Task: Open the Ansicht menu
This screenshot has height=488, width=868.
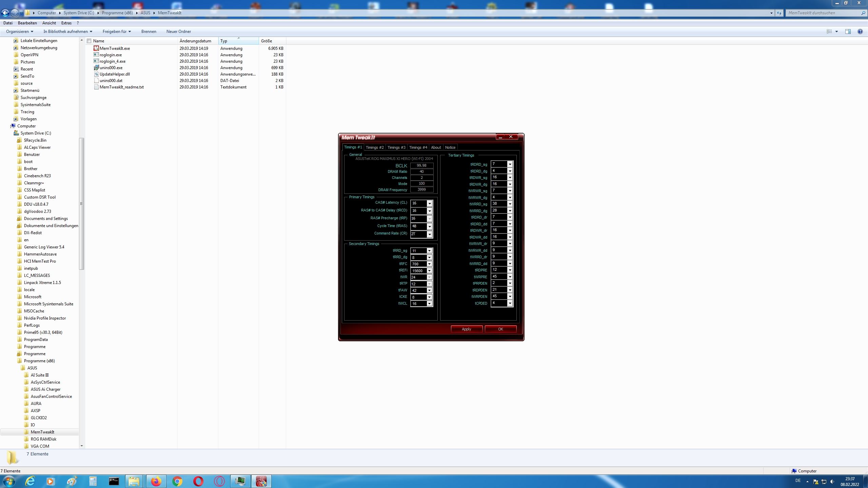Action: tap(49, 23)
